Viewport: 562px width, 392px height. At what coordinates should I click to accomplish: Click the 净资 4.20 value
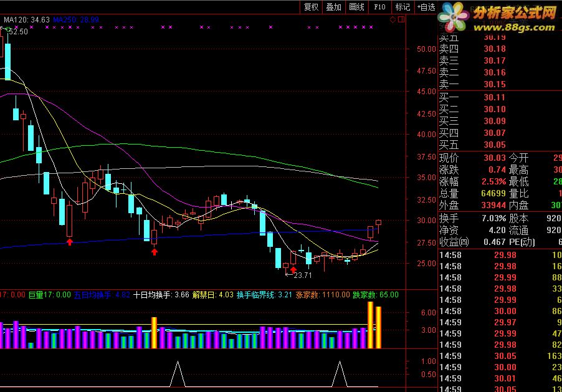[x=497, y=230]
